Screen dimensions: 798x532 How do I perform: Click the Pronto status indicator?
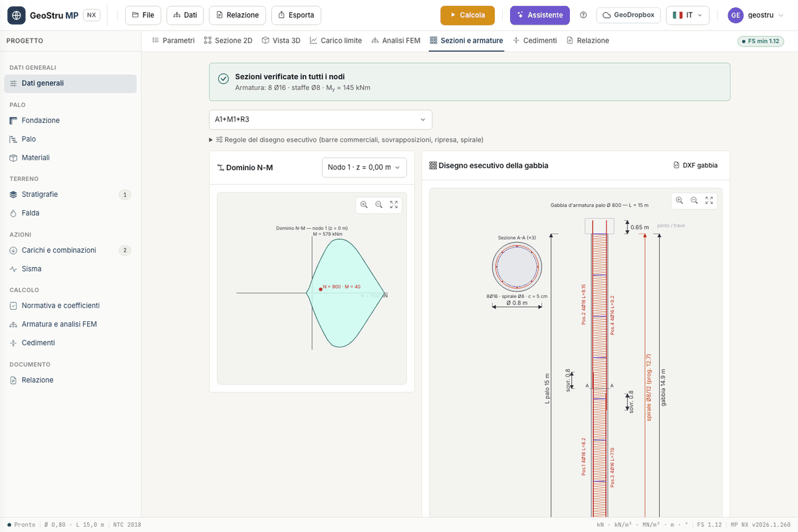pyautogui.click(x=21, y=525)
